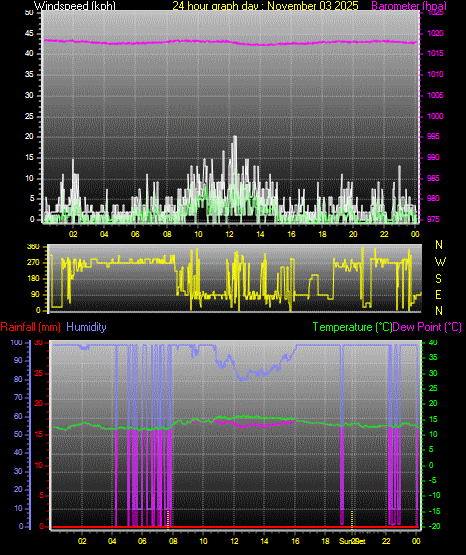The image size is (466, 555).
Task: Click the wind direction axis value "270"
Action: [33, 263]
